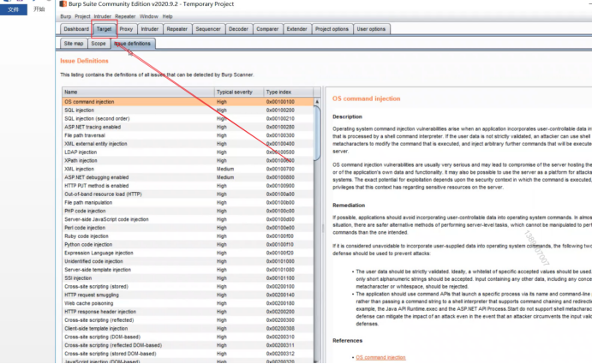The height and width of the screenshot is (364, 592).
Task: Open the Burp menu
Action: pos(65,16)
